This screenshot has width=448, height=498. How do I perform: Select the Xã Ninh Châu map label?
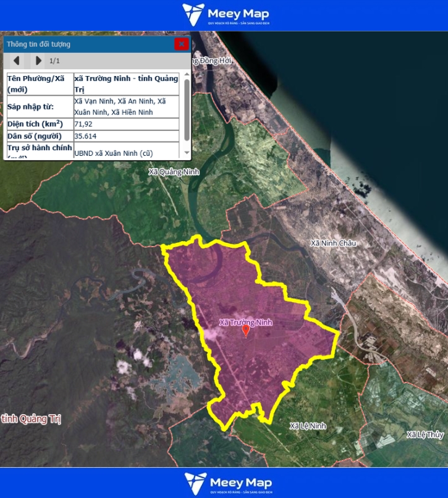coord(334,243)
